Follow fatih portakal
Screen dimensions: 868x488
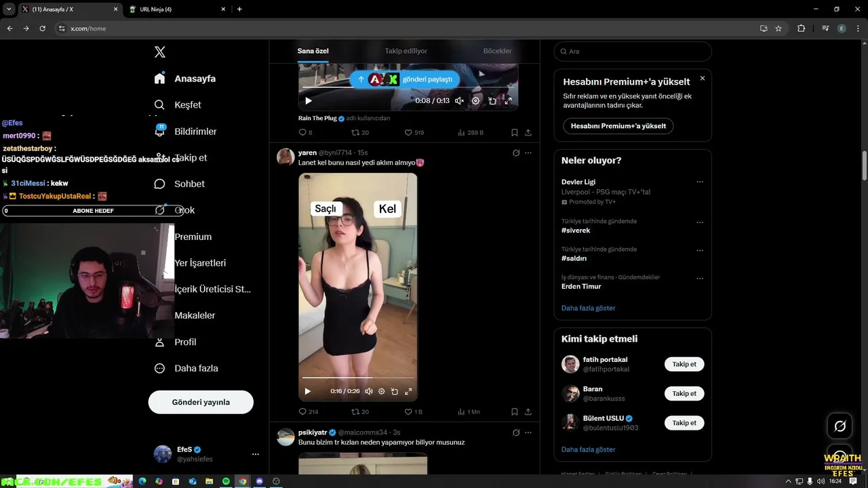pos(684,364)
